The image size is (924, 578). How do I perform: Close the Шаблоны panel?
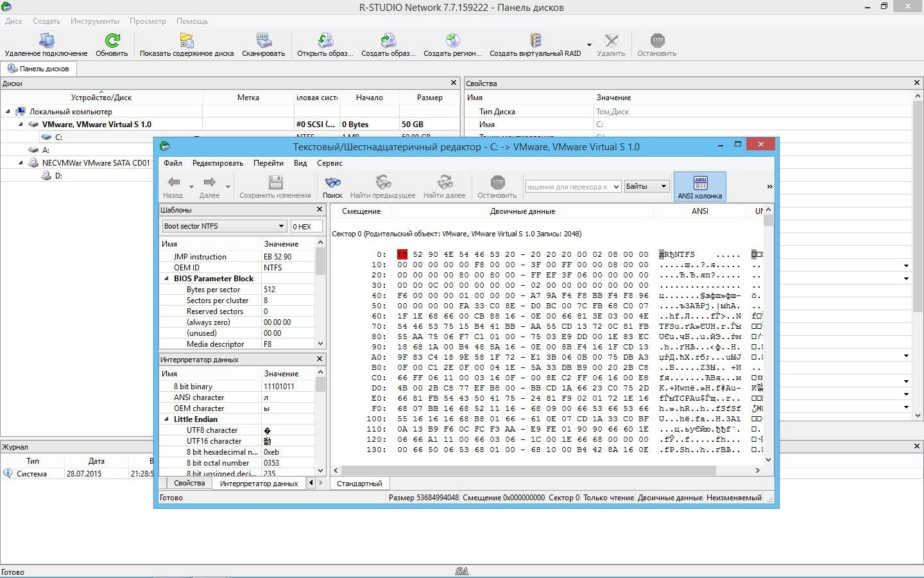[320, 209]
